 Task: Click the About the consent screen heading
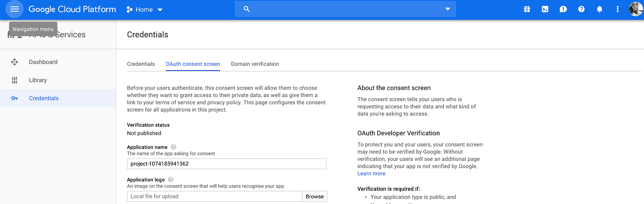tap(394, 88)
